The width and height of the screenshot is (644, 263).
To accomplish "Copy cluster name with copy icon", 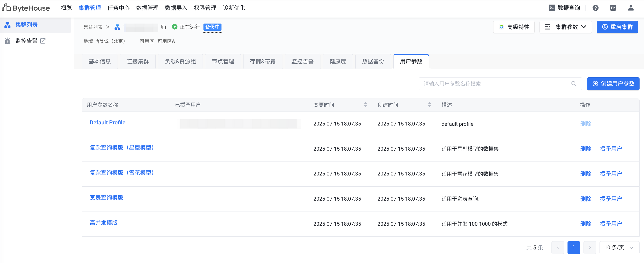I will [x=163, y=27].
